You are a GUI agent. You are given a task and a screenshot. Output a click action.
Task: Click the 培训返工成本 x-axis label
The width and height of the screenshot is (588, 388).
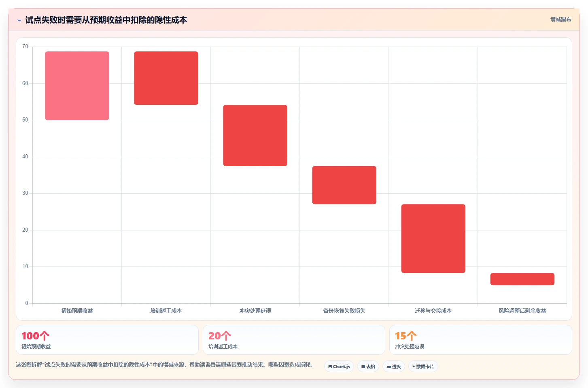pyautogui.click(x=166, y=311)
